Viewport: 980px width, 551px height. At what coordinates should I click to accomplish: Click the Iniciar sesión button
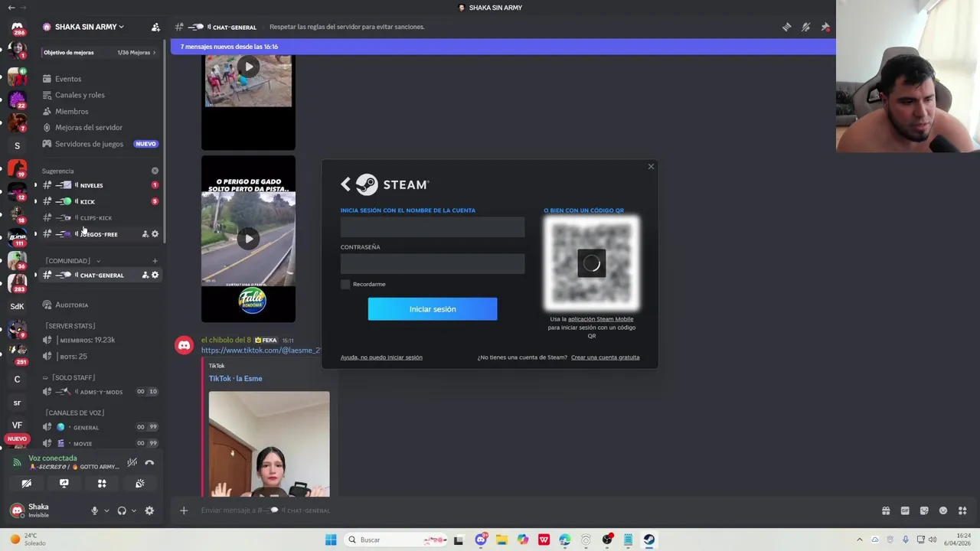[x=433, y=309]
